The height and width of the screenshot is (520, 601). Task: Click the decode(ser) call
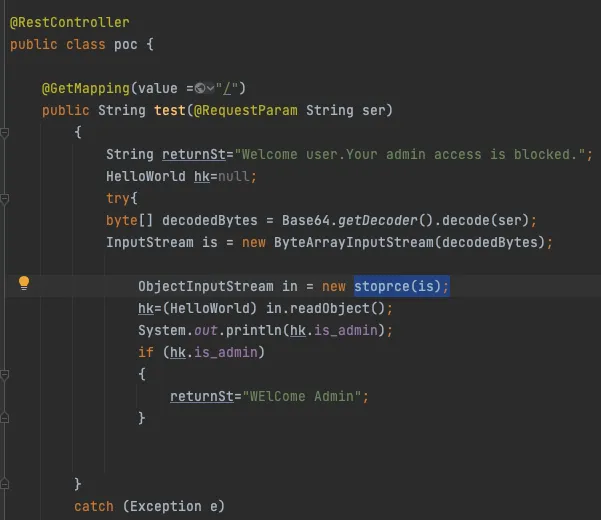[485, 220]
